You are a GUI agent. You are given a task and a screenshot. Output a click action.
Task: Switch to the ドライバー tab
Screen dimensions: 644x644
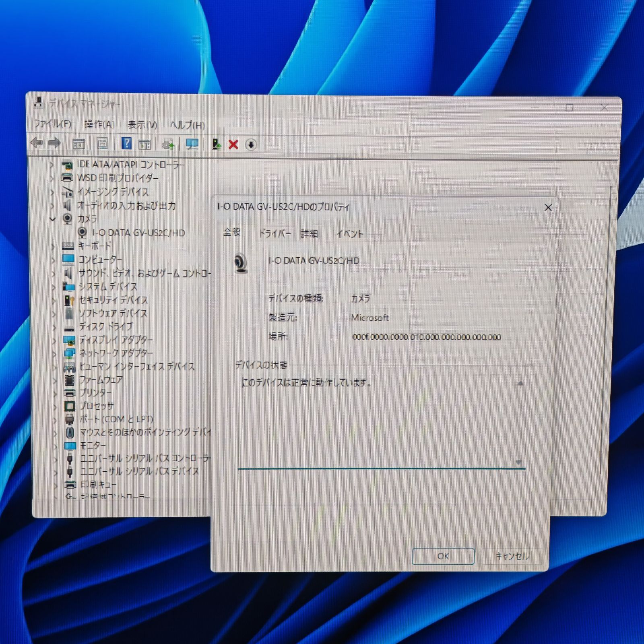(275, 233)
